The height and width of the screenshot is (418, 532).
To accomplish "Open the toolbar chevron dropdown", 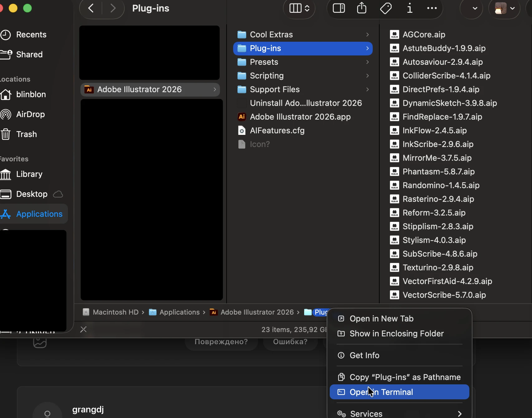I will [475, 8].
